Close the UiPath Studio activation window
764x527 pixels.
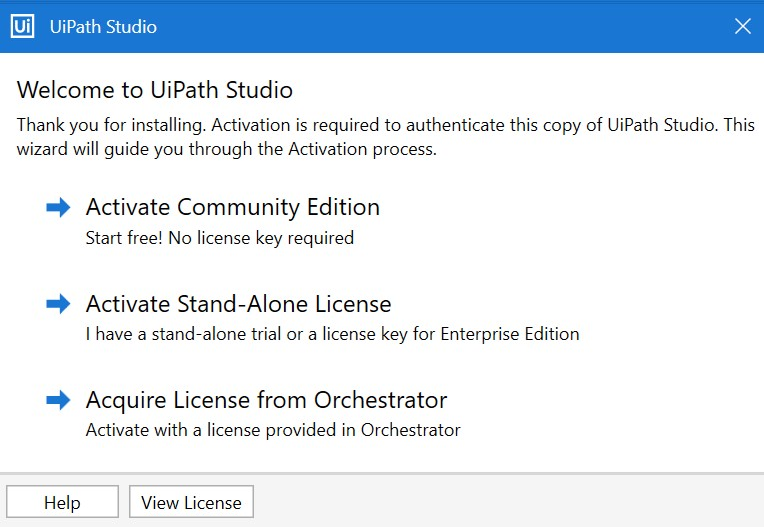[743, 26]
